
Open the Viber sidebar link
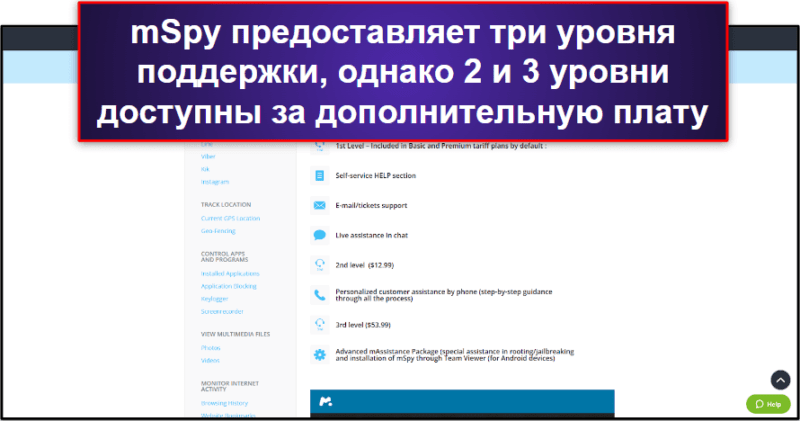208,157
